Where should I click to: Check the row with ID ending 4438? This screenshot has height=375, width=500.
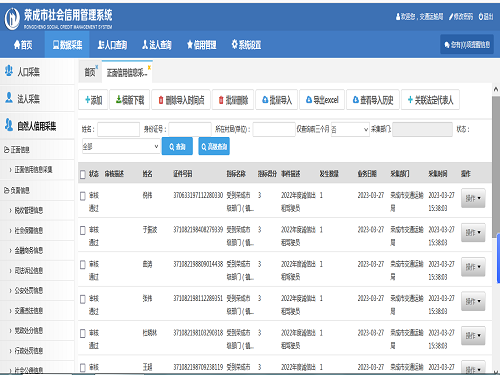tap(83, 265)
